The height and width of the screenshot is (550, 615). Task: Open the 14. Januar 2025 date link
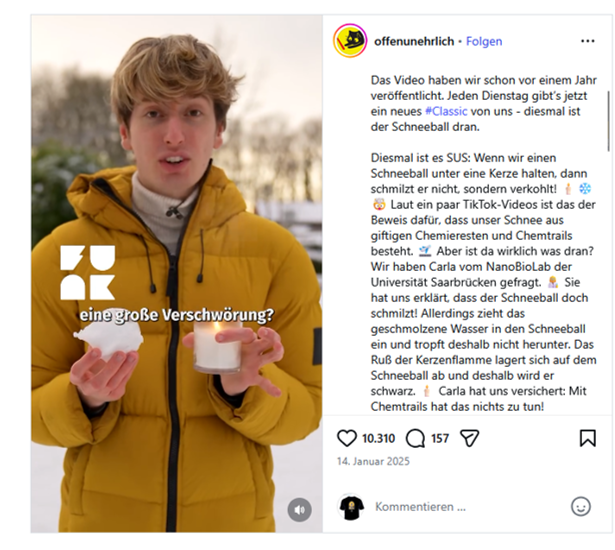tap(373, 461)
